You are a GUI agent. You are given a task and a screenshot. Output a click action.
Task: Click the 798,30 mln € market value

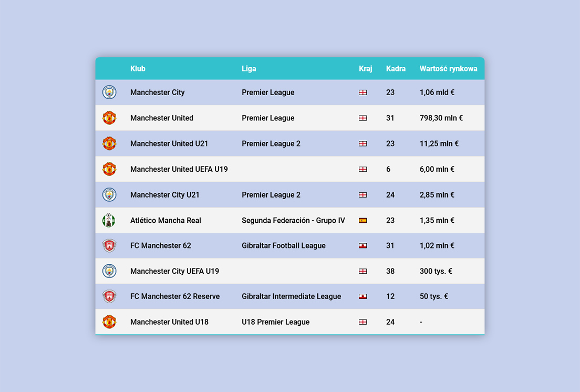[x=441, y=118]
